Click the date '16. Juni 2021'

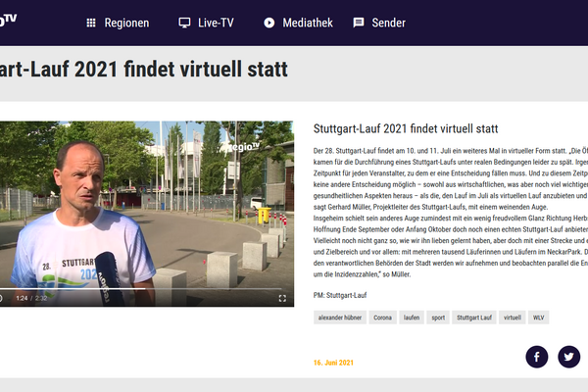[x=333, y=363]
